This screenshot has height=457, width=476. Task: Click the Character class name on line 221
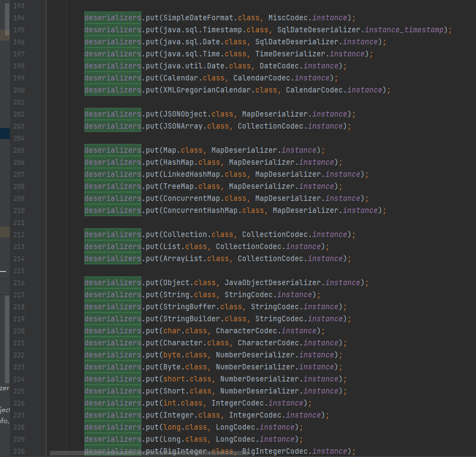pyautogui.click(x=183, y=343)
